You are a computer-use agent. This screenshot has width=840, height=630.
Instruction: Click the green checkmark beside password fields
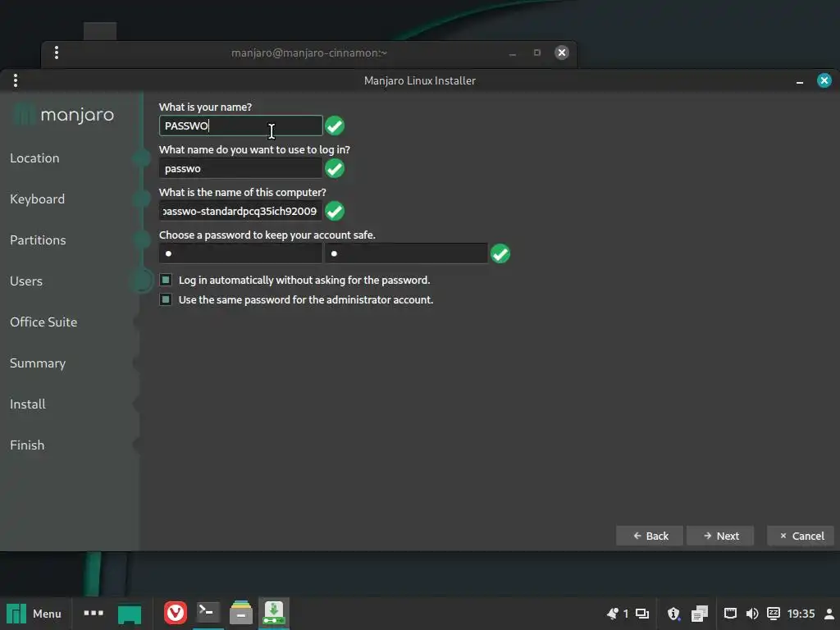500,253
